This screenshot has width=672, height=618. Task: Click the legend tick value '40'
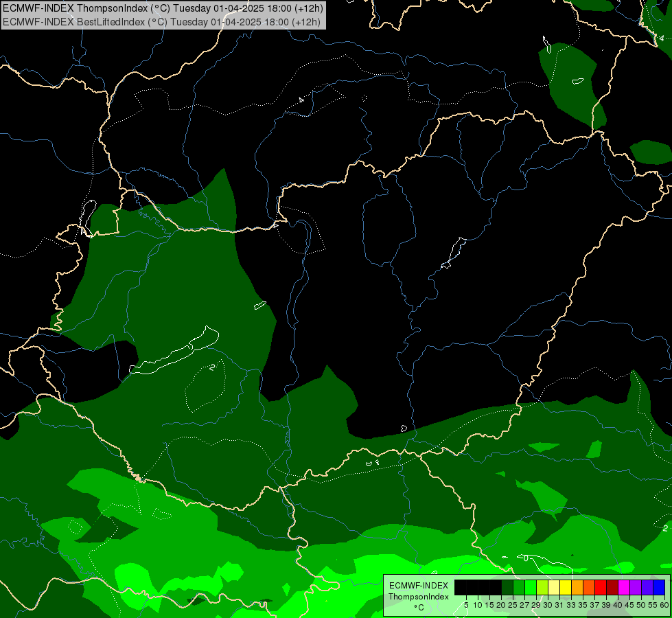click(x=618, y=605)
